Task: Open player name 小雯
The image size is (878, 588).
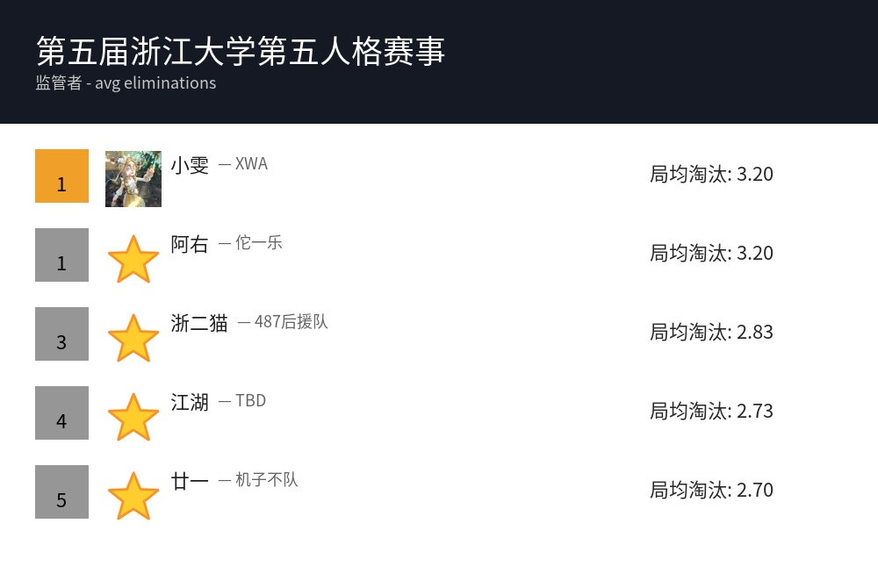Action: 190,165
